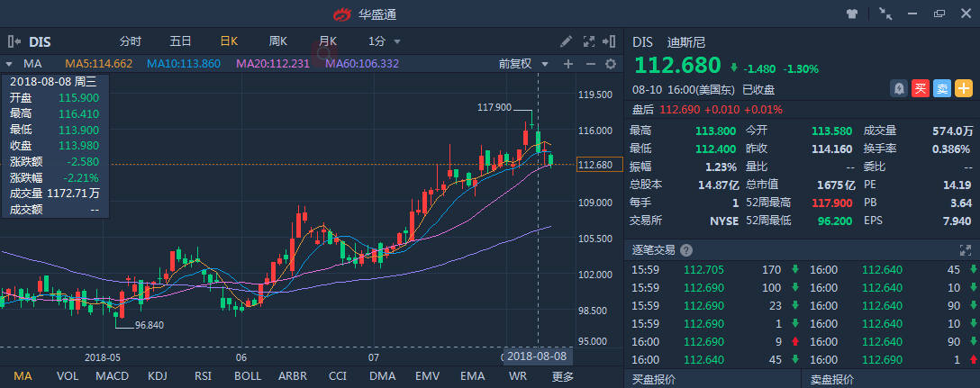Click the blue 卖 sell button

click(x=942, y=89)
